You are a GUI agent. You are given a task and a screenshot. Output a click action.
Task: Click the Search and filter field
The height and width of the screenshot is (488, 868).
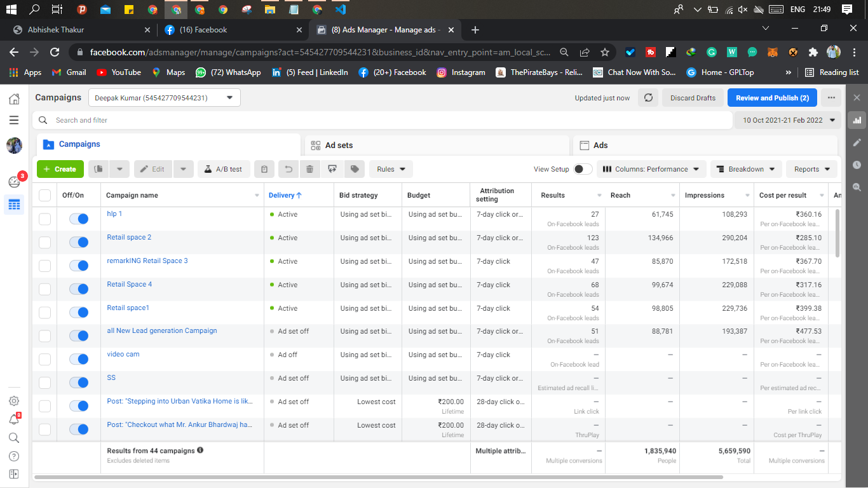[381, 120]
